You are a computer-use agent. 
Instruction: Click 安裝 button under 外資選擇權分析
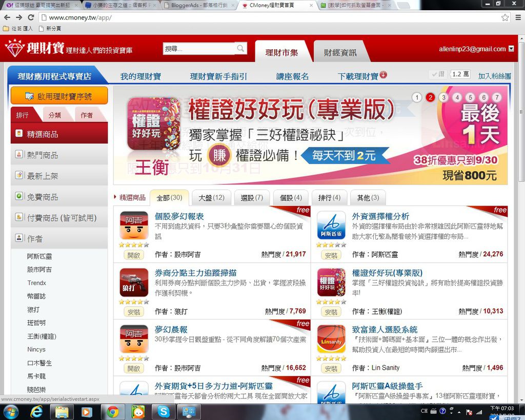[x=331, y=255]
